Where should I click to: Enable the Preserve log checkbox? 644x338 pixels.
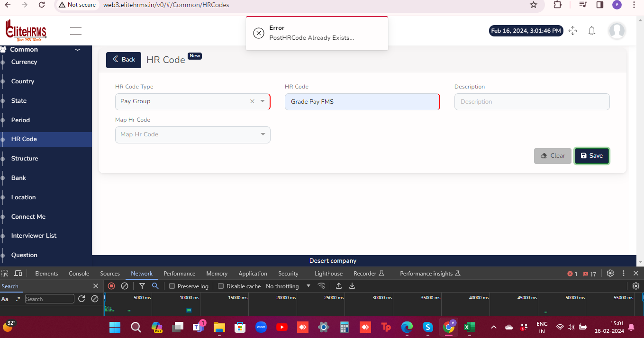172,286
